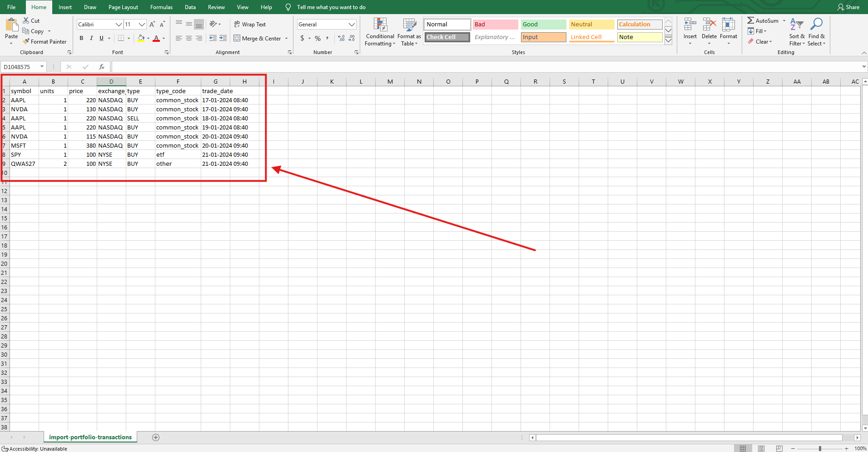
Task: Click the Cut scissors icon
Action: pyautogui.click(x=26, y=20)
